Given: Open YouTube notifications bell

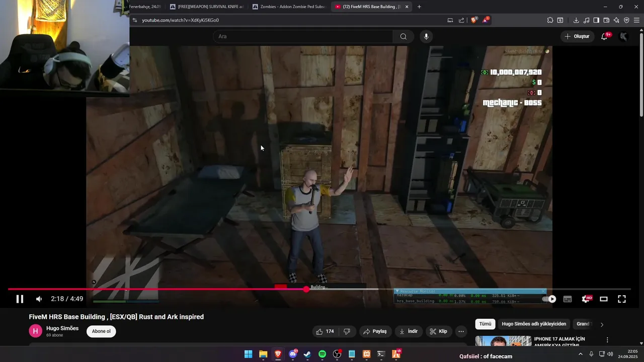Looking at the screenshot, I should pyautogui.click(x=605, y=36).
